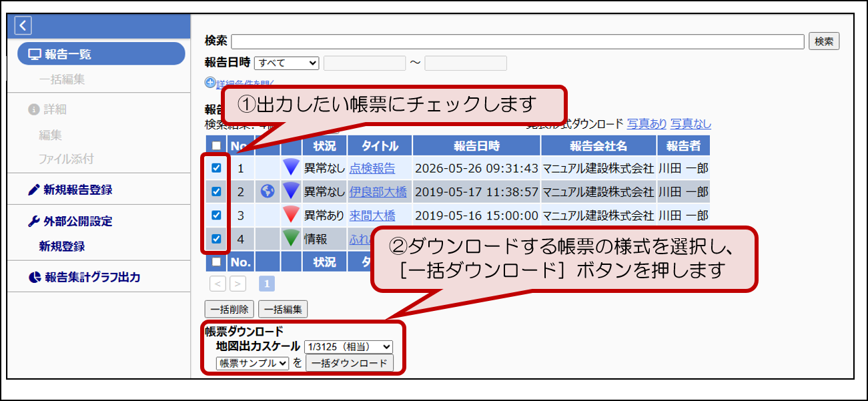Sort by the 報告日時 column header

(476, 145)
